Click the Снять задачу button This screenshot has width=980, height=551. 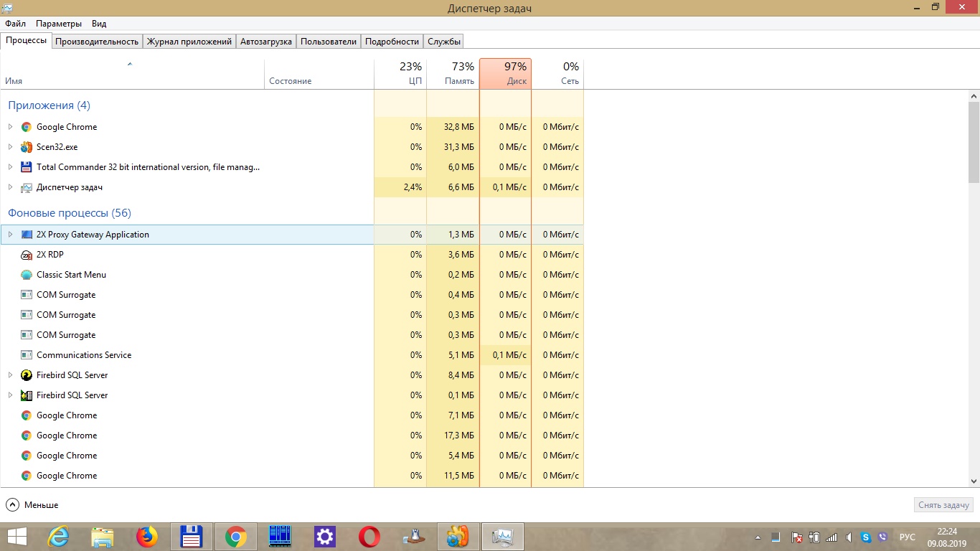coord(943,505)
